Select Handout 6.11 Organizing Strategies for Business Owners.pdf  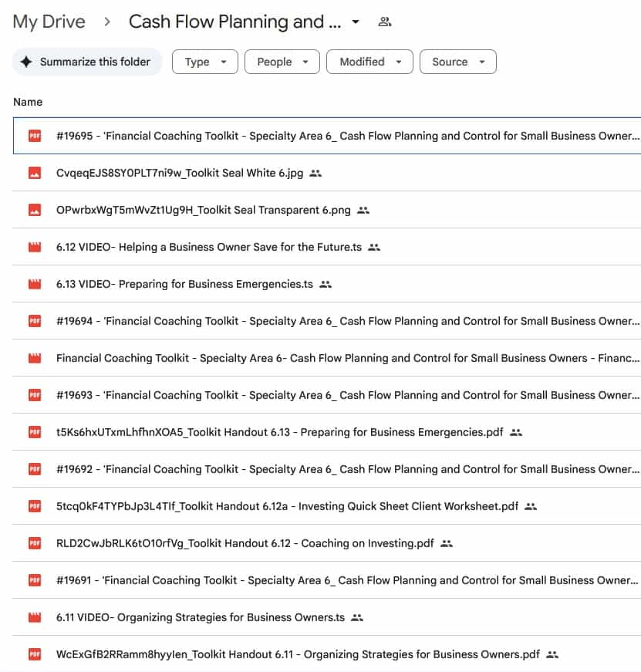tap(298, 654)
